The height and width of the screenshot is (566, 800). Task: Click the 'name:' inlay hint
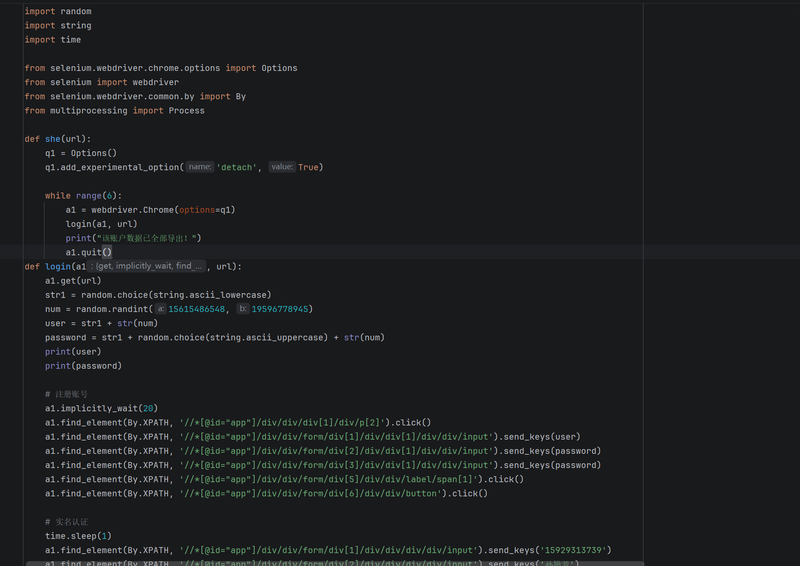[x=200, y=167]
